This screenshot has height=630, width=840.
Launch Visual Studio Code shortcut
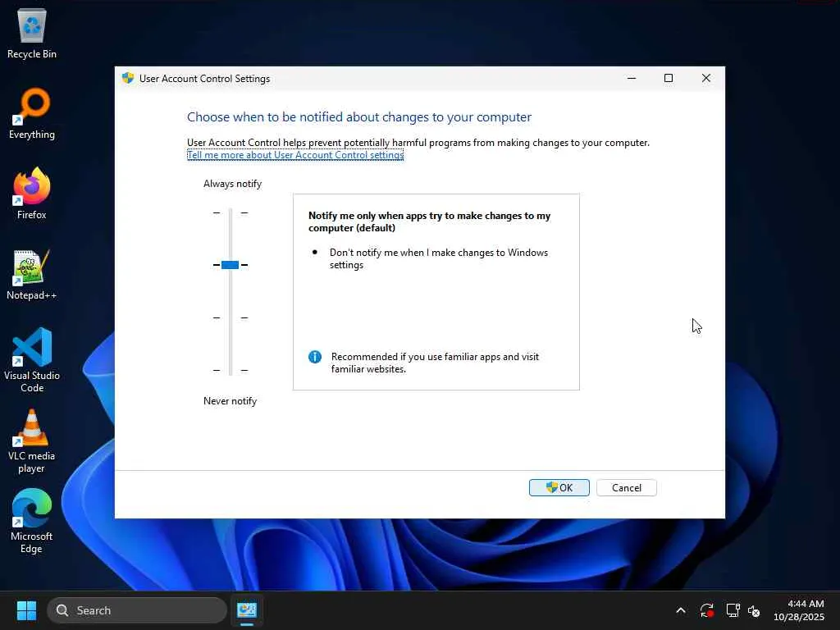point(32,360)
